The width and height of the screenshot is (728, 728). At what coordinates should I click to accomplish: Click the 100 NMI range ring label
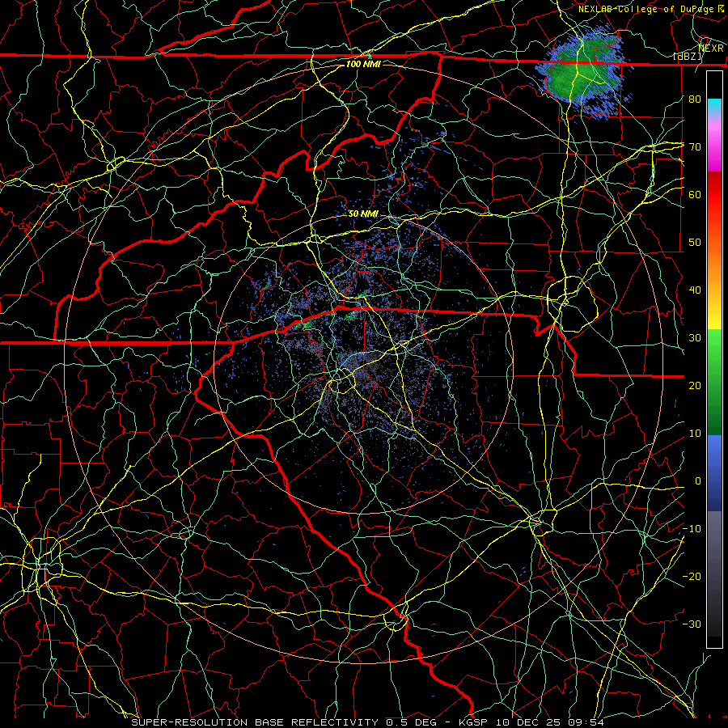point(363,64)
